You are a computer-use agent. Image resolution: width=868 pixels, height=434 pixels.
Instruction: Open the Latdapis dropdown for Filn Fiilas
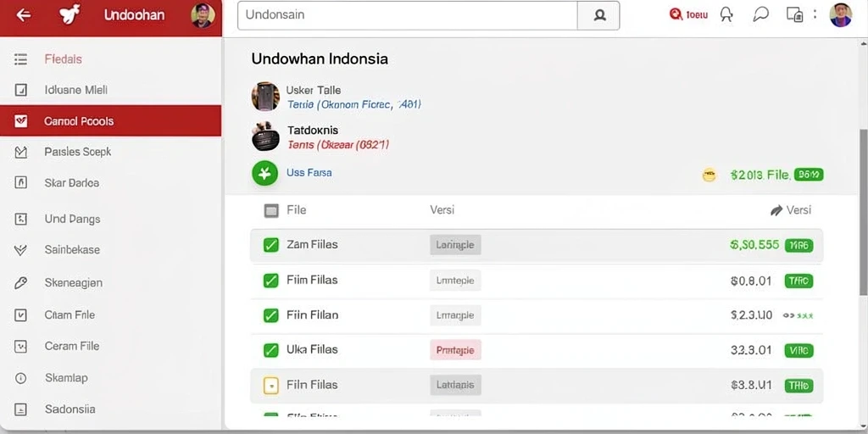(455, 385)
